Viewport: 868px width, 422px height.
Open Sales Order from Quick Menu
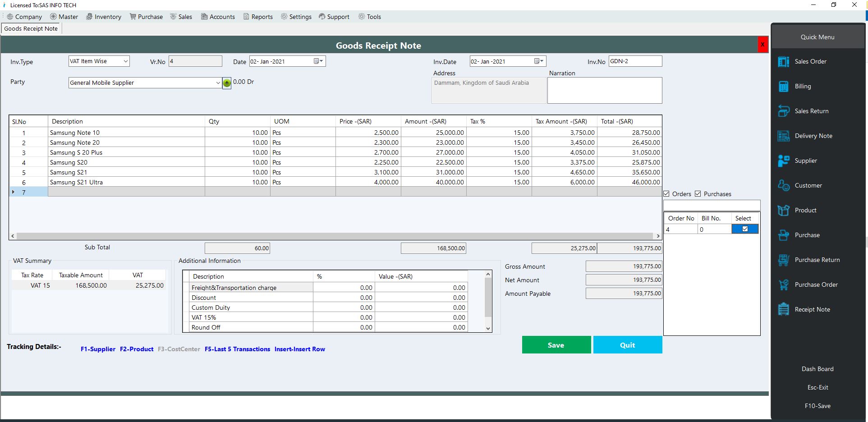810,61
